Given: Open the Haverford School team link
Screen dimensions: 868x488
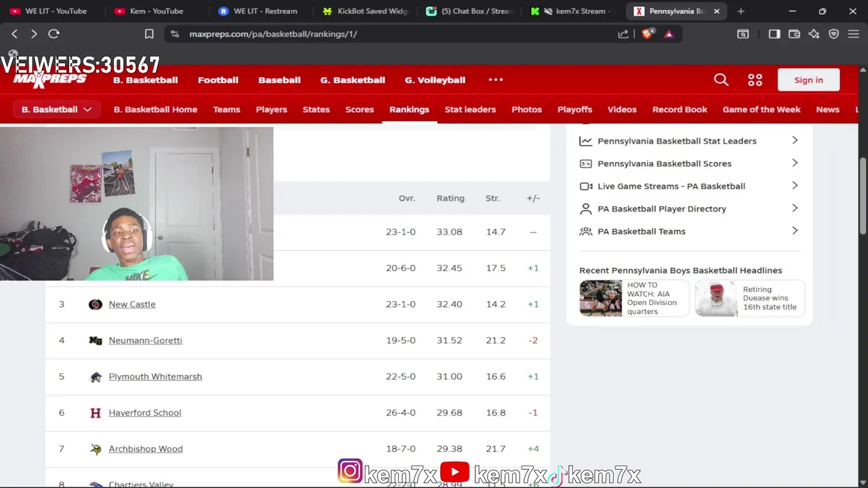Looking at the screenshot, I should click(x=144, y=413).
